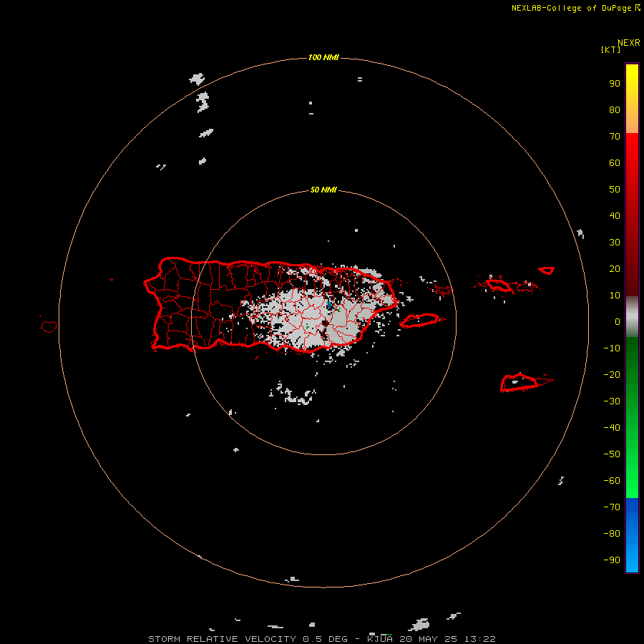Click the 13:22 timestamp in the caption
This screenshot has width=644, height=644.
coord(479,639)
